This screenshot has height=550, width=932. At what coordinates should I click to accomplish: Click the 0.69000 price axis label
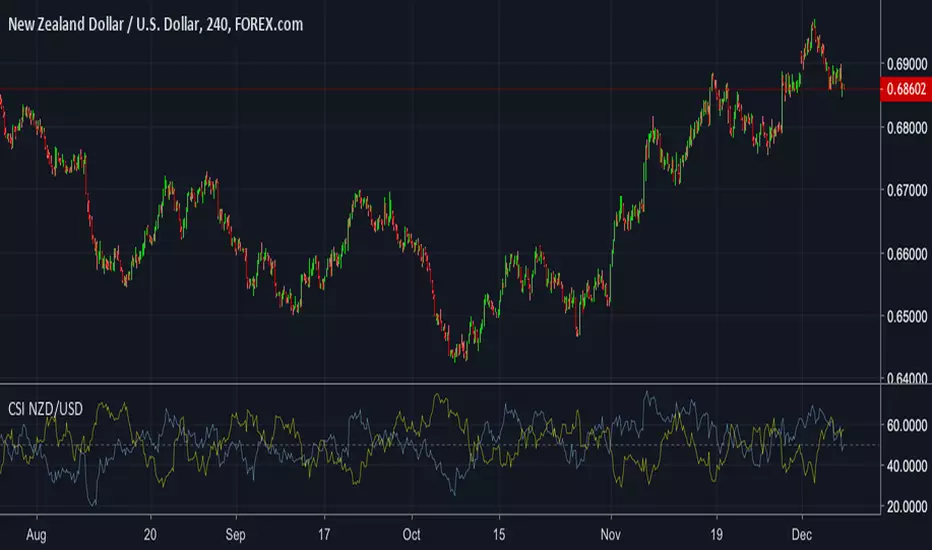[906, 64]
